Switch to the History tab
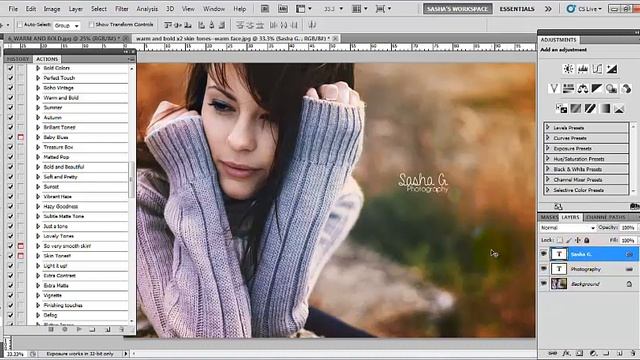The image size is (640, 360). click(18, 59)
